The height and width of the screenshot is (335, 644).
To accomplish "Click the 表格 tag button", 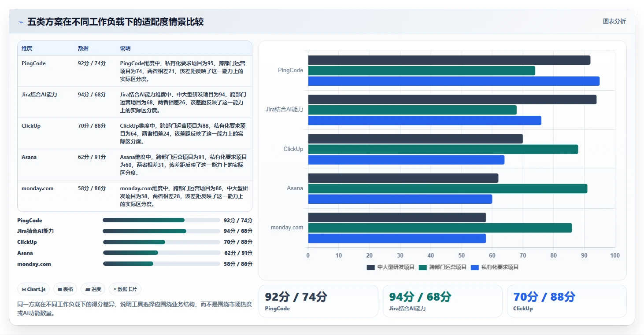I will click(x=65, y=289).
